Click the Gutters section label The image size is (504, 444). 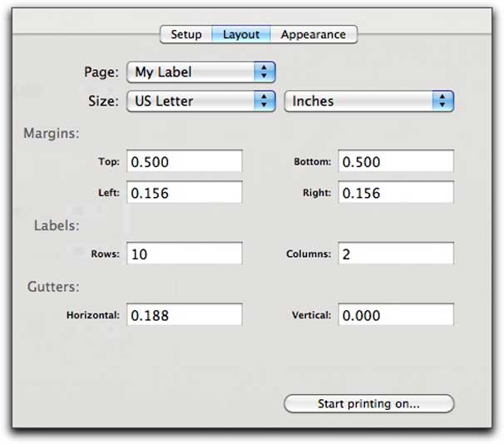pos(53,287)
